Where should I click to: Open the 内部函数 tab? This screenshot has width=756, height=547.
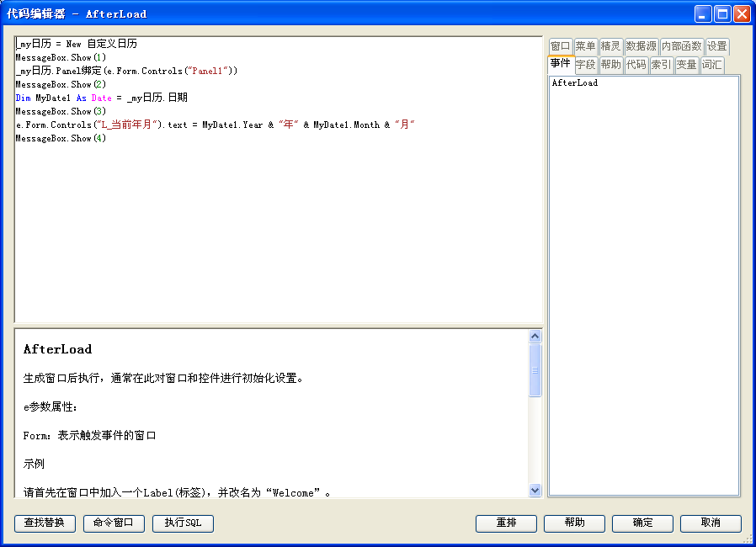pyautogui.click(x=681, y=46)
